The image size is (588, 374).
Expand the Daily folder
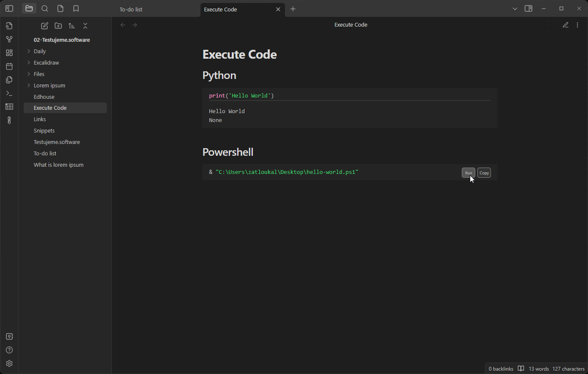(x=40, y=51)
